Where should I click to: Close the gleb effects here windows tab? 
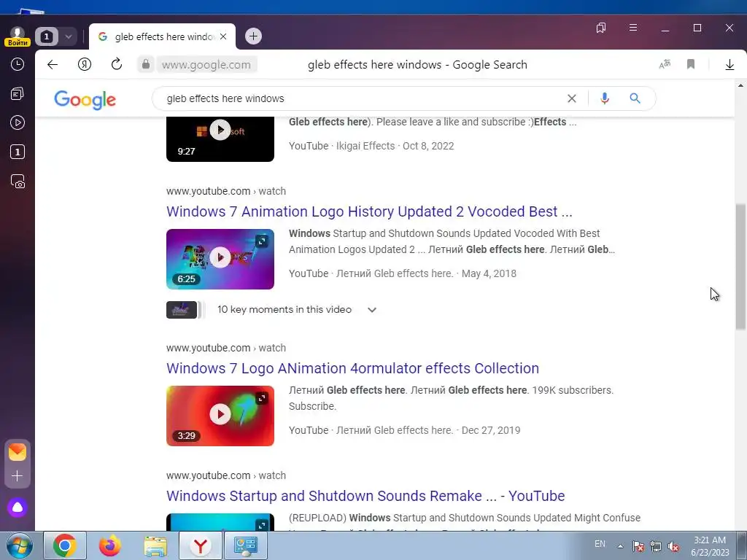223,36
